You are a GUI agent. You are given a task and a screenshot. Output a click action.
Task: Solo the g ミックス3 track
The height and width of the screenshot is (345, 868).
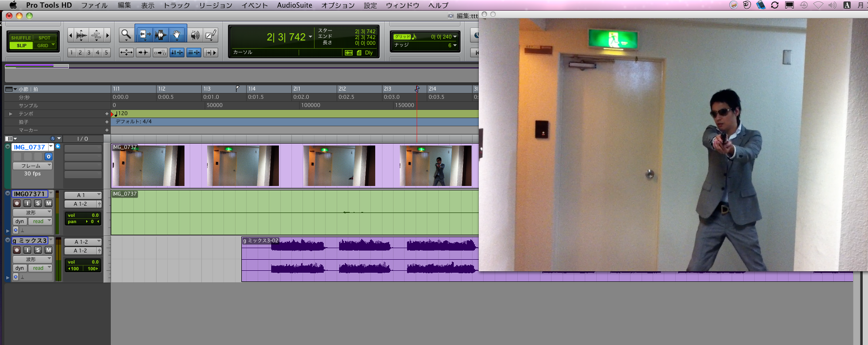[x=38, y=250]
